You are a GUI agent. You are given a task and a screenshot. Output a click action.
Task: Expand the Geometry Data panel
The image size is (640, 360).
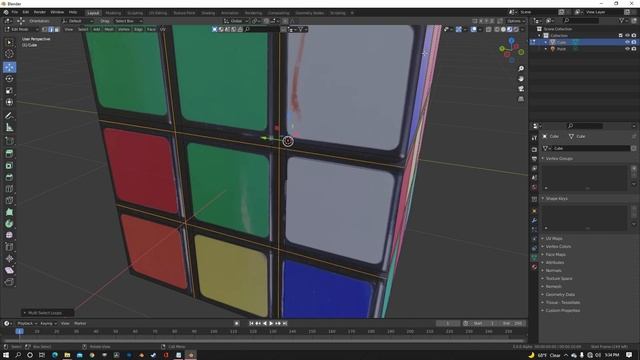560,294
